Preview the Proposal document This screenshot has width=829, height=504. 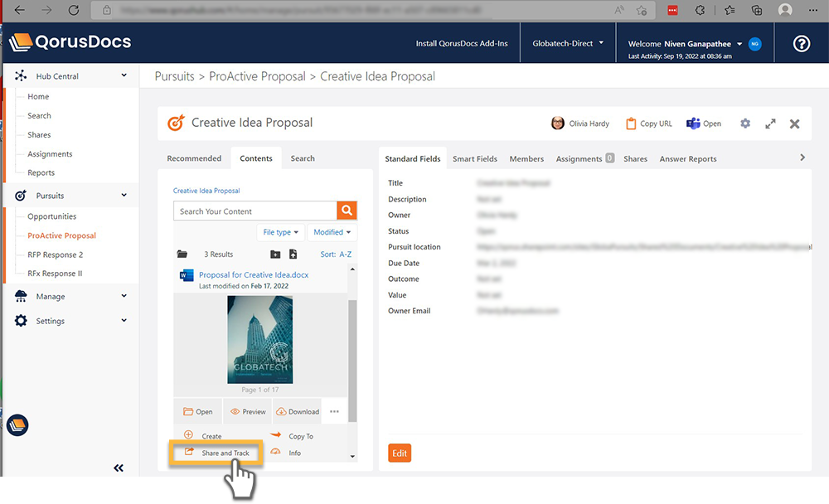[247, 411]
